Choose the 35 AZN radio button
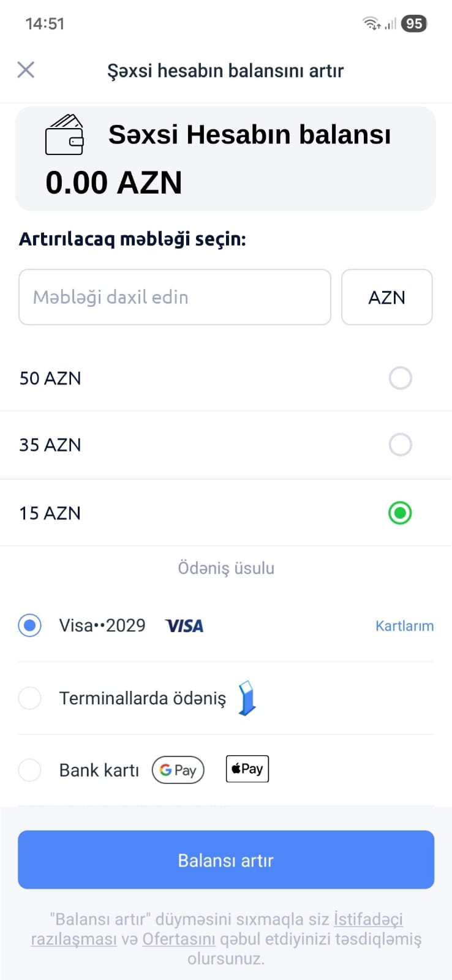 (x=400, y=445)
